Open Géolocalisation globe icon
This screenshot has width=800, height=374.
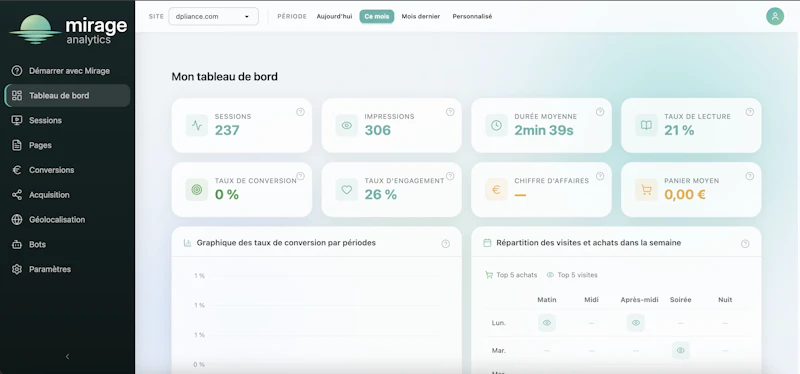tap(17, 220)
